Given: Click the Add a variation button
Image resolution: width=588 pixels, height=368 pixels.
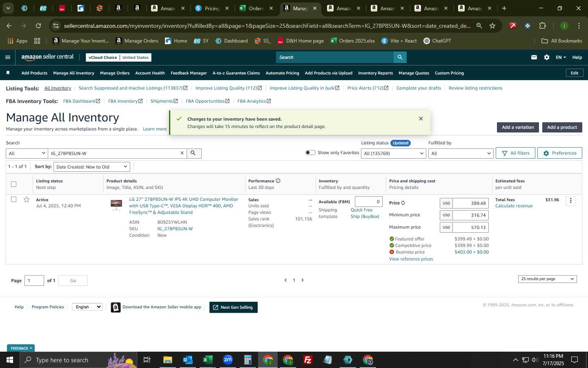Looking at the screenshot, I should coord(518,127).
